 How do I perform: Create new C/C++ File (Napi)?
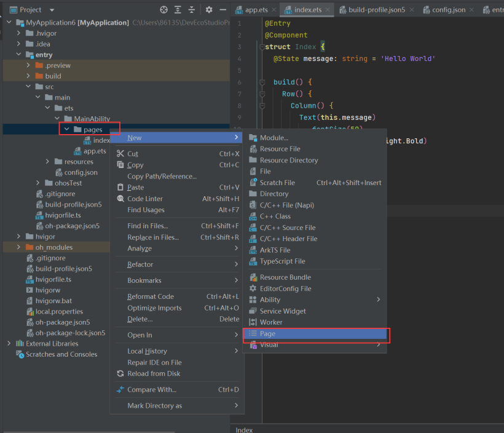point(315,205)
